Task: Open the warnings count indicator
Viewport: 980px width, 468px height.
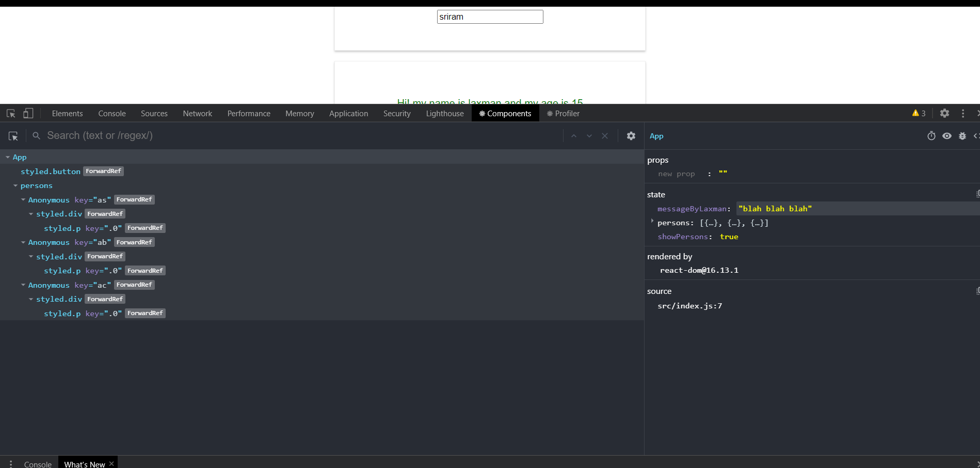Action: tap(919, 113)
